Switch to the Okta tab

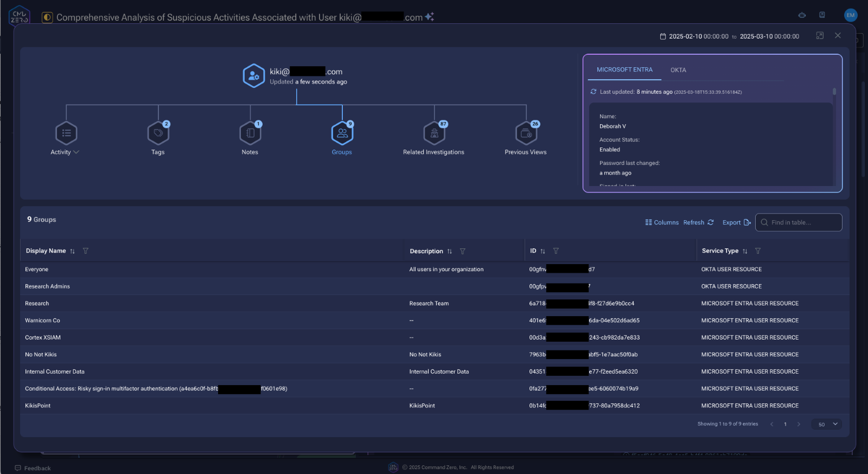click(x=678, y=70)
